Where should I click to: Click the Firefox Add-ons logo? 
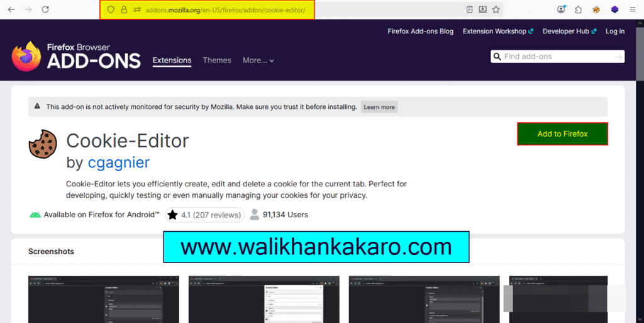pyautogui.click(x=76, y=56)
